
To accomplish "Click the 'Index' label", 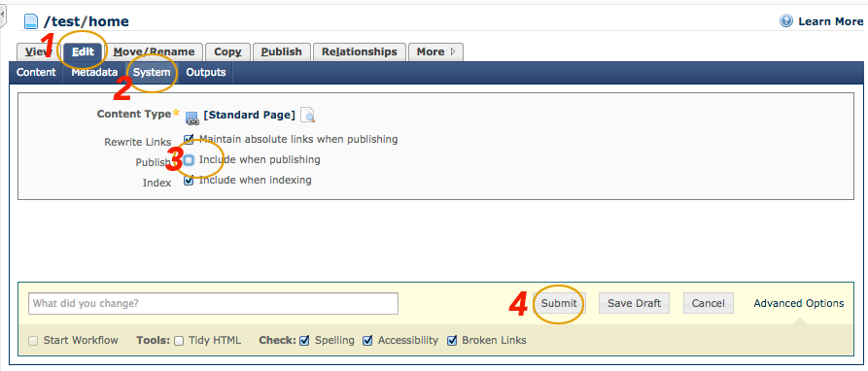I will (157, 183).
